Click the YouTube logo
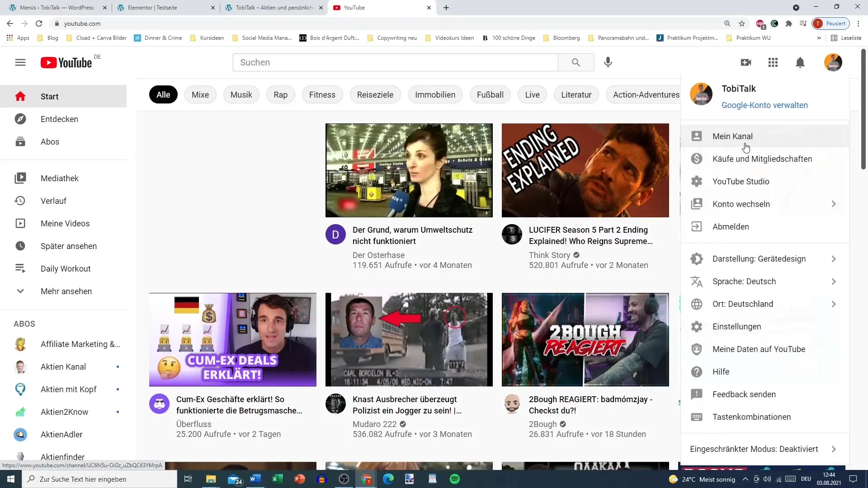 click(66, 62)
